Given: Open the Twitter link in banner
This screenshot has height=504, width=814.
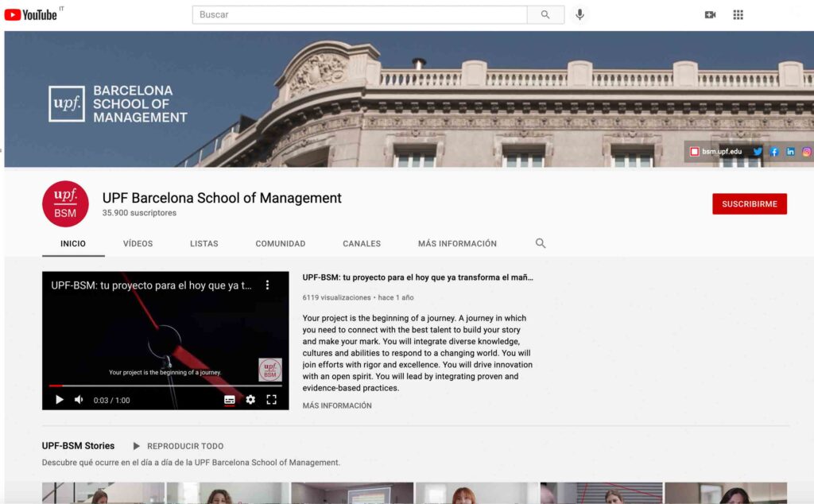Looking at the screenshot, I should tap(758, 152).
